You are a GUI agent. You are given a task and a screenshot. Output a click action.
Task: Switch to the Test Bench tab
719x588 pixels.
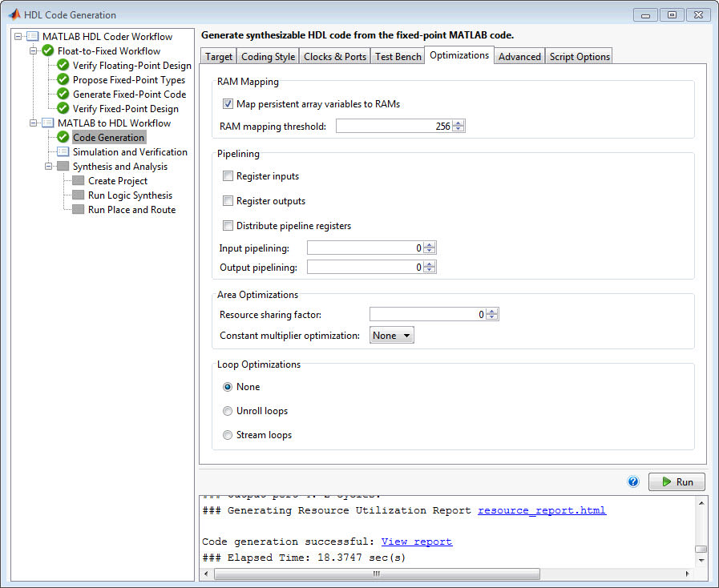click(x=398, y=56)
